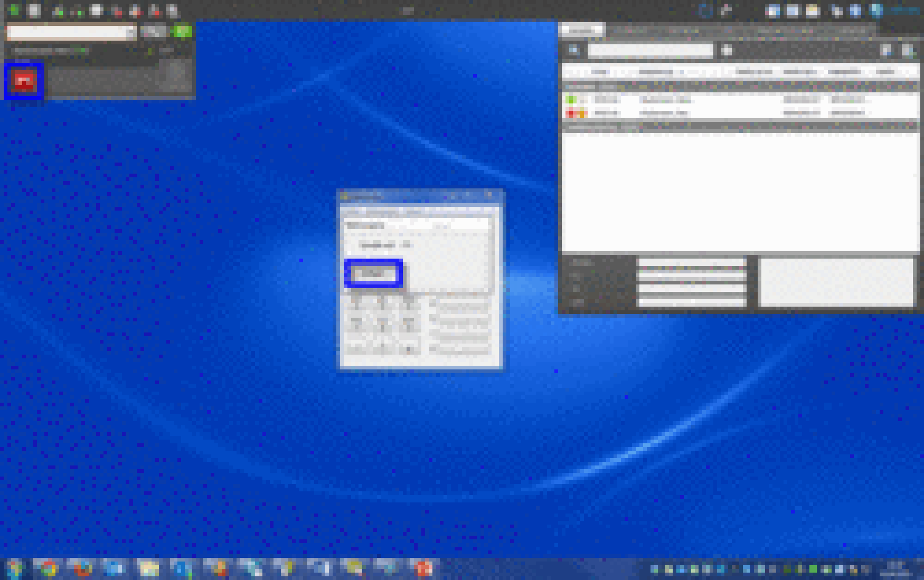Click the green status icon in the first list row
This screenshot has width=924, height=580.
click(x=571, y=100)
